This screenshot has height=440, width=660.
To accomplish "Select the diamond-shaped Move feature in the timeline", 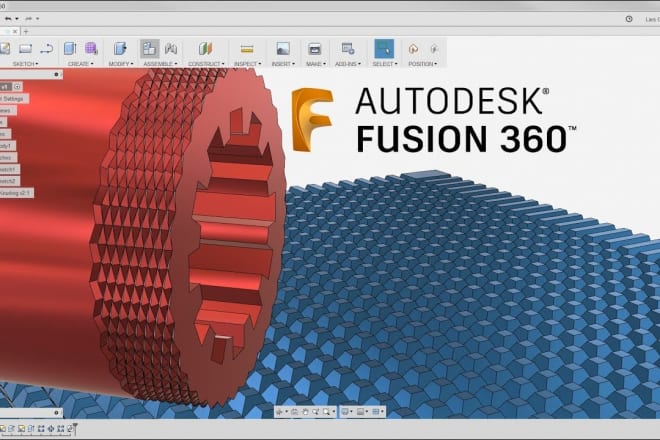I will pos(51,429).
